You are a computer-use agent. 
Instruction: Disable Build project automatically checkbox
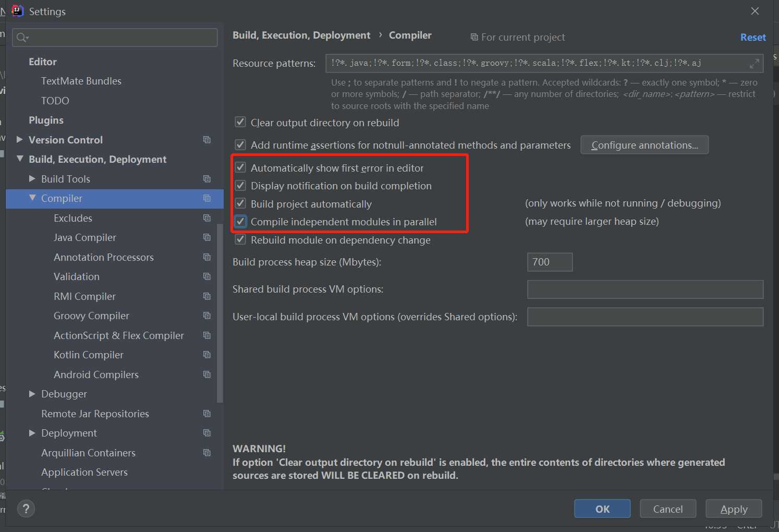pos(240,203)
